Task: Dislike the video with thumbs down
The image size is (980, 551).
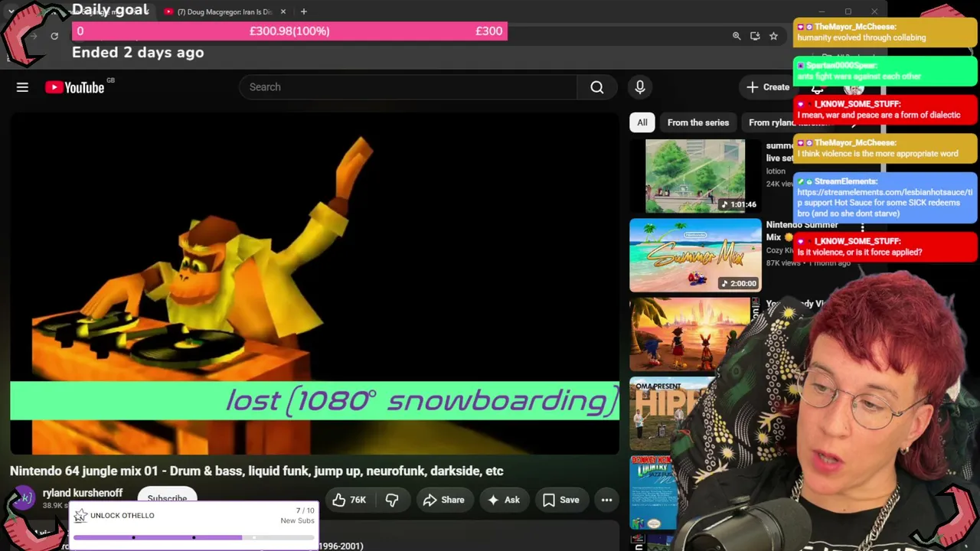Action: coord(392,500)
